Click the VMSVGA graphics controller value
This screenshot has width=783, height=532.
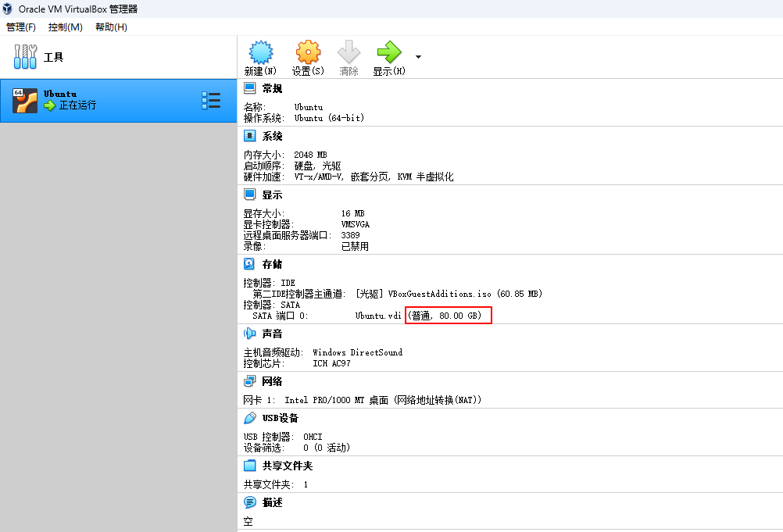pyautogui.click(x=356, y=224)
